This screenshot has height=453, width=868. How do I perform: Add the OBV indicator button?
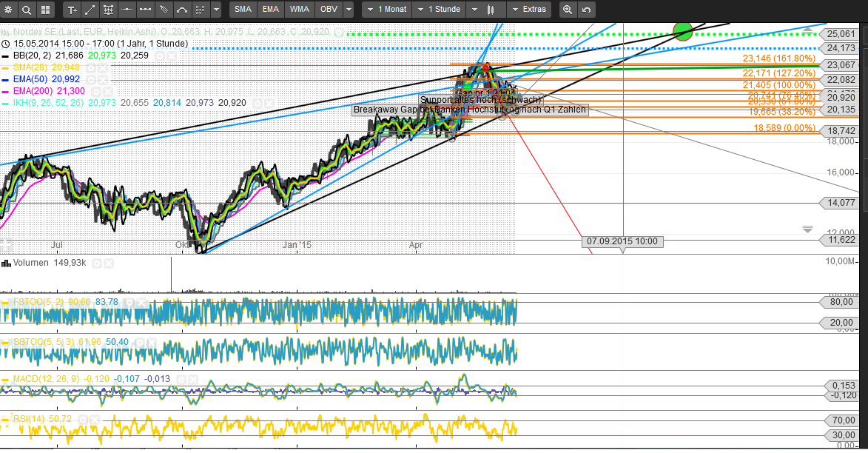(329, 10)
